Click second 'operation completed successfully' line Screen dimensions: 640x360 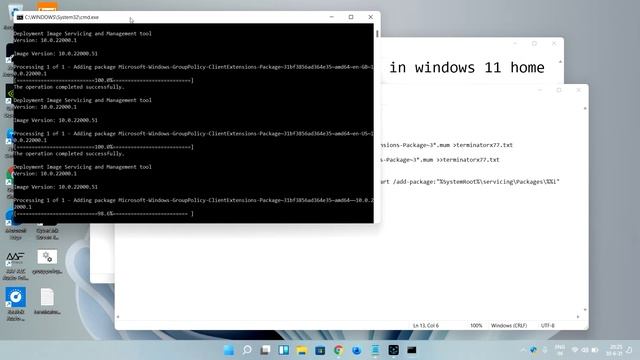point(69,153)
